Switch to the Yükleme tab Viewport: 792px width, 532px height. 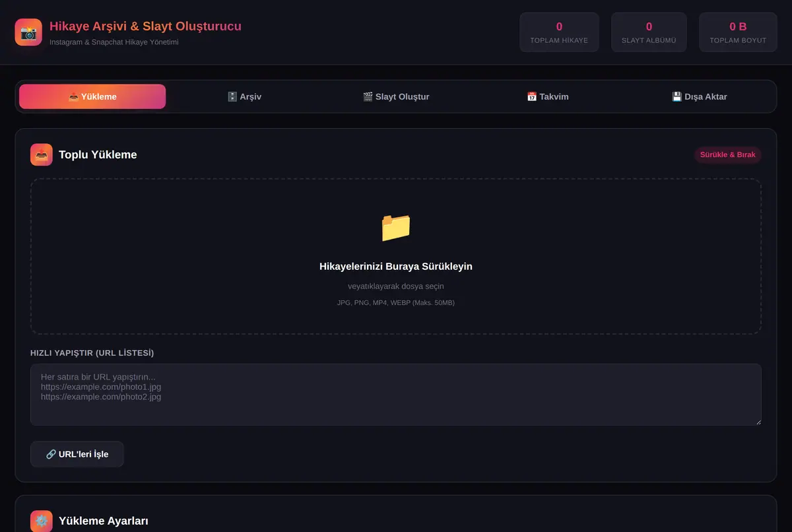point(92,96)
